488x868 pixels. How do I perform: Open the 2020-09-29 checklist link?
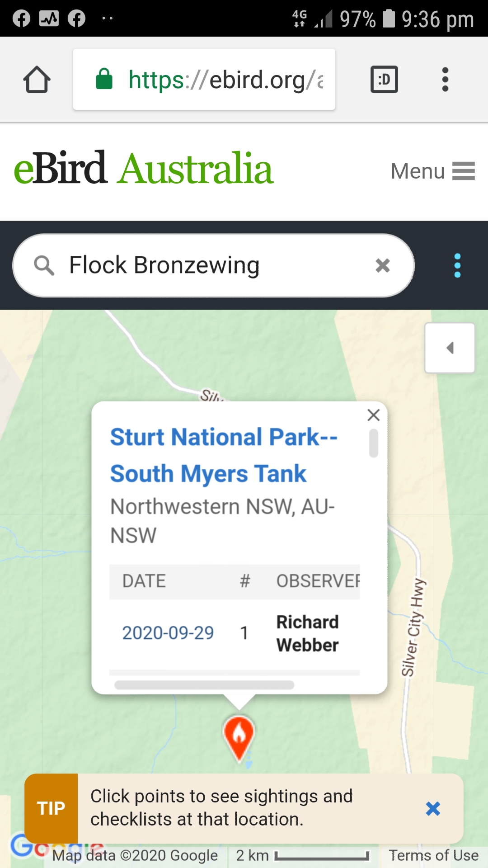pyautogui.click(x=168, y=633)
